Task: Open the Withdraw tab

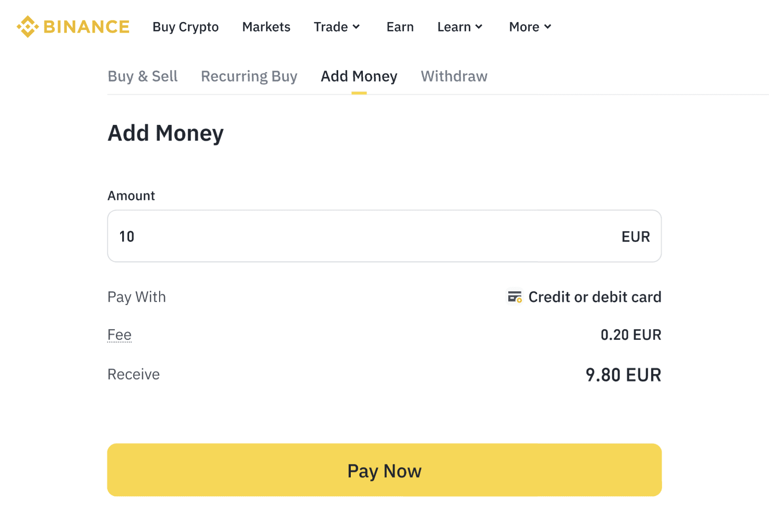Action: pyautogui.click(x=454, y=76)
